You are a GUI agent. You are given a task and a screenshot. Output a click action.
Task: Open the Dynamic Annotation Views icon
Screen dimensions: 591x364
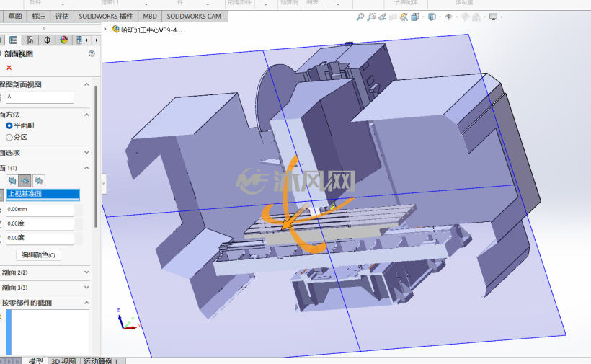click(x=404, y=17)
